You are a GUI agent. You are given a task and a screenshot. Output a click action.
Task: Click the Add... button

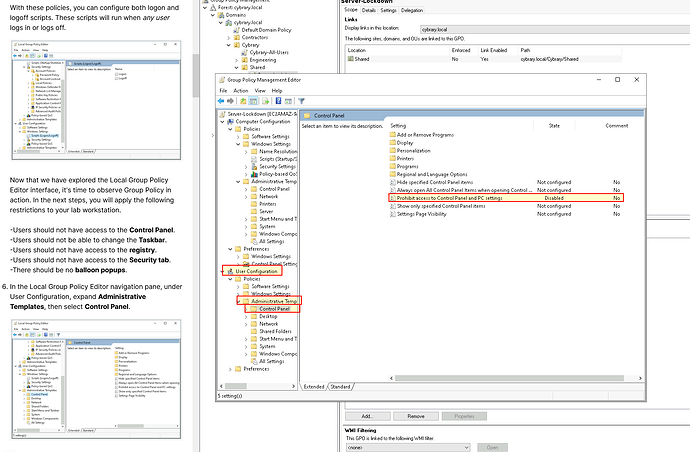pos(367,415)
